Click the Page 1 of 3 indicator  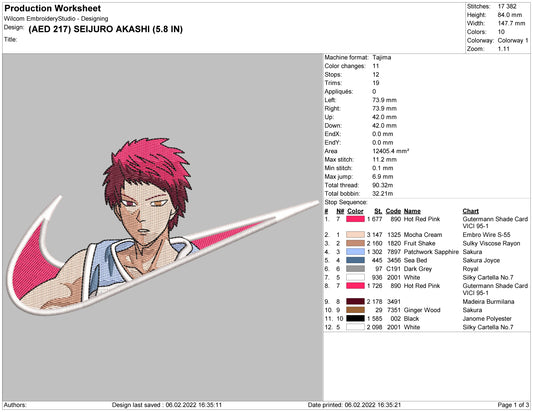513,405
